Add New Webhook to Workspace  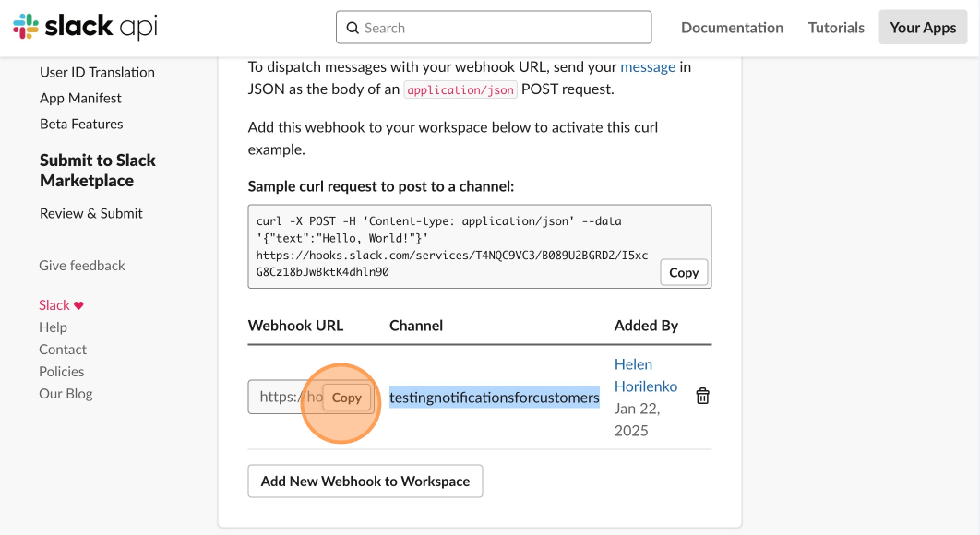pos(365,481)
